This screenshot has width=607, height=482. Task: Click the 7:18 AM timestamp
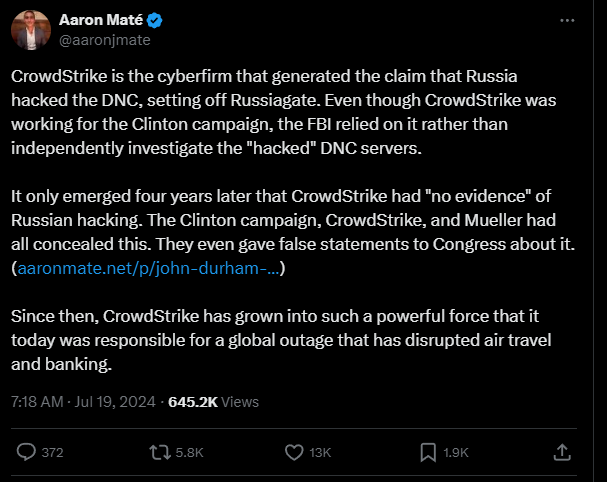[39, 401]
